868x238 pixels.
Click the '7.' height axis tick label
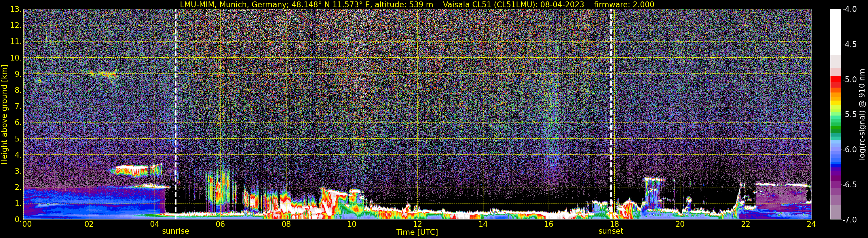[18, 107]
